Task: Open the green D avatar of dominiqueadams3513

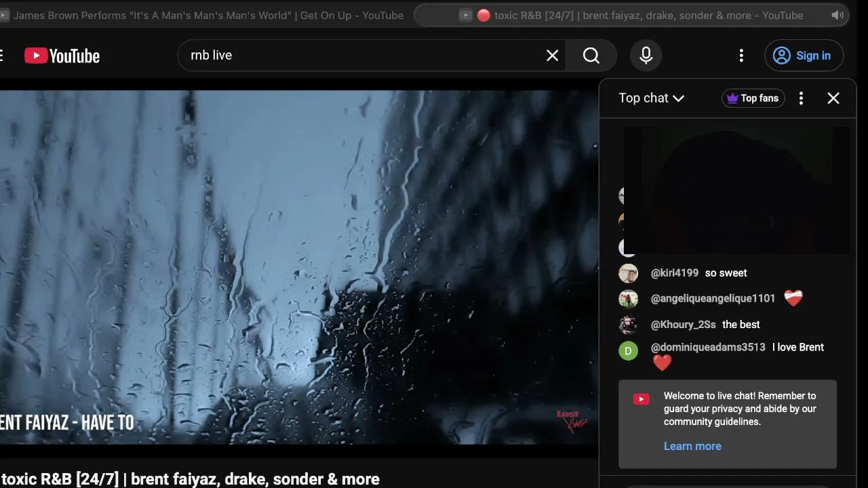Action: 629,350
